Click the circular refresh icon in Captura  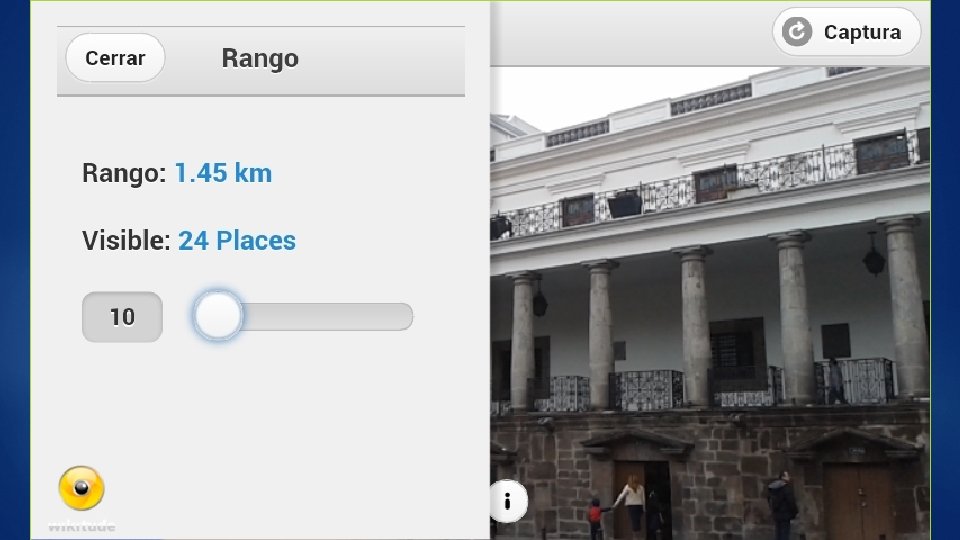(797, 32)
